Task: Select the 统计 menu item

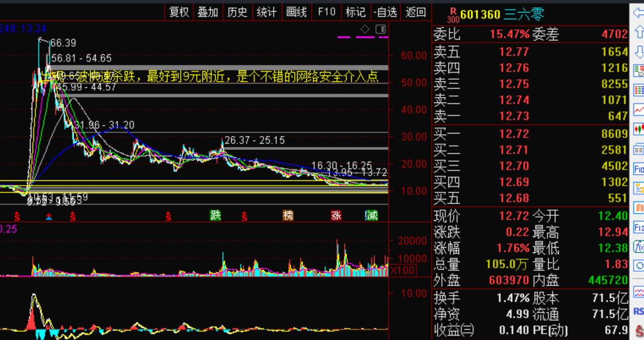Action: [267, 11]
